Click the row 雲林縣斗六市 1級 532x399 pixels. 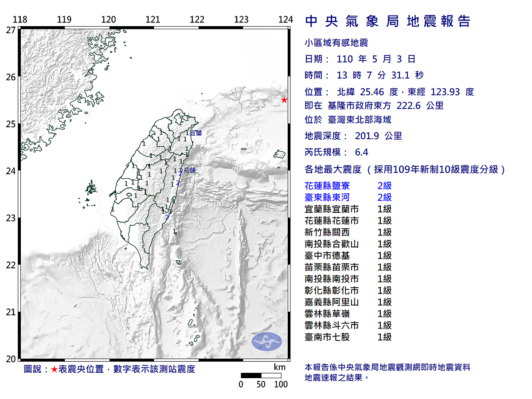pos(348,325)
